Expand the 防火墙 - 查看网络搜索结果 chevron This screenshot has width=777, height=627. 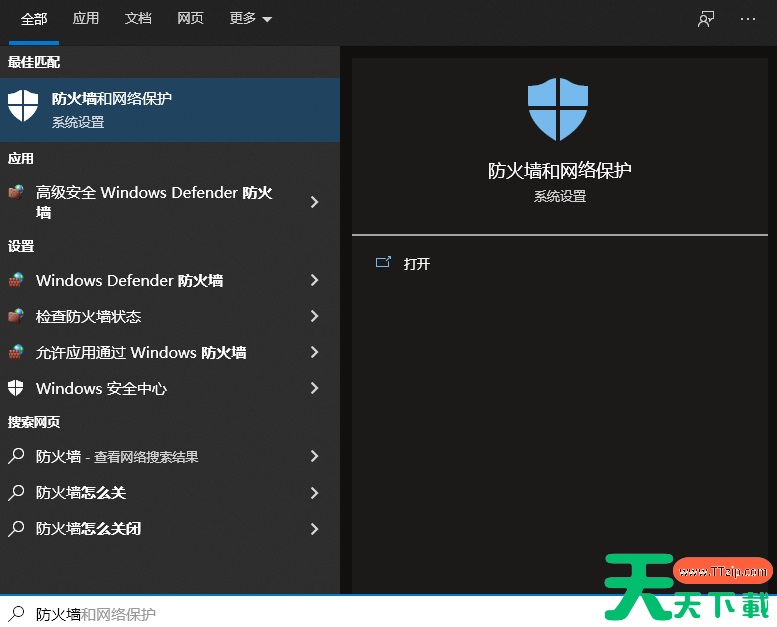[x=314, y=456]
